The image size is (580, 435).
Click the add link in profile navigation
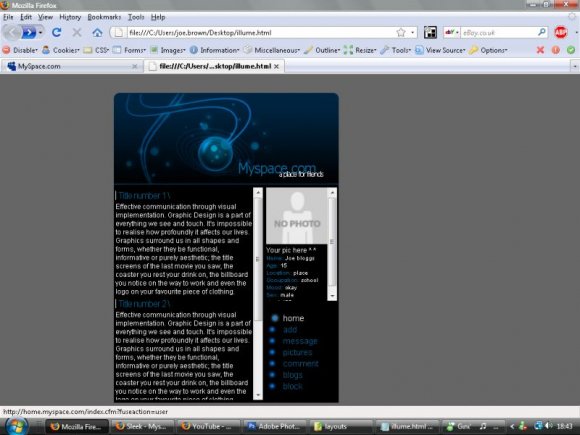[x=290, y=330]
